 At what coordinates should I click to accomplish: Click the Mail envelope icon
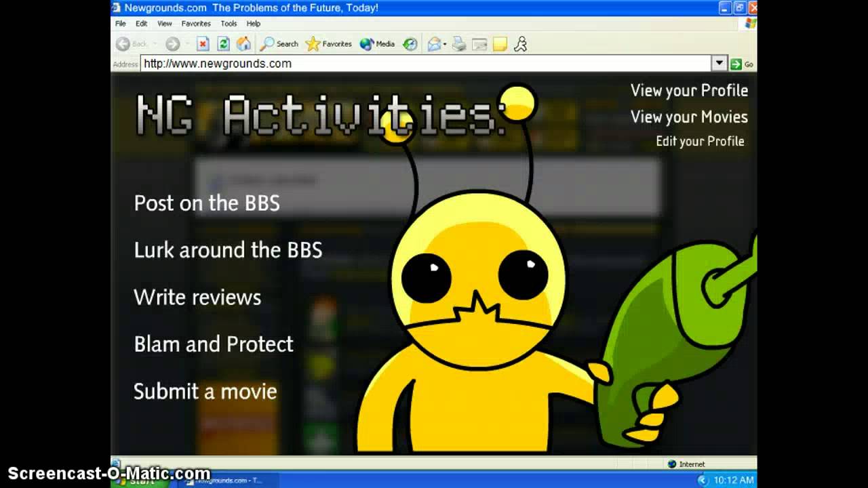(x=434, y=44)
